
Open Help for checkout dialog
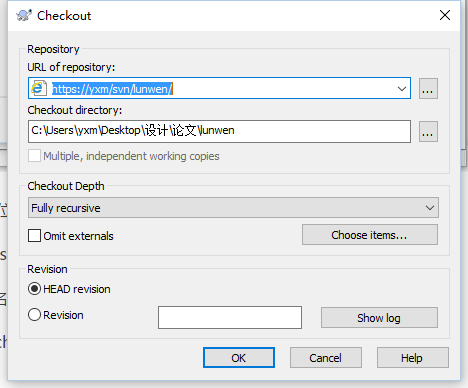[x=413, y=358]
